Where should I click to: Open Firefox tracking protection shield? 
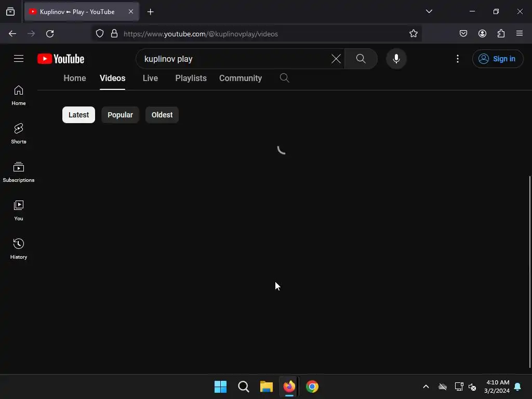(99, 34)
